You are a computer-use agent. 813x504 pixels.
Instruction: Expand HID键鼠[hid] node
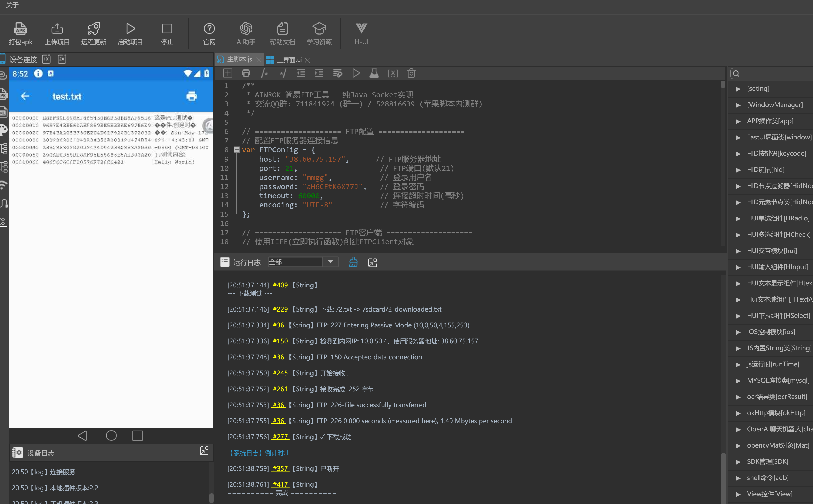pyautogui.click(x=738, y=170)
